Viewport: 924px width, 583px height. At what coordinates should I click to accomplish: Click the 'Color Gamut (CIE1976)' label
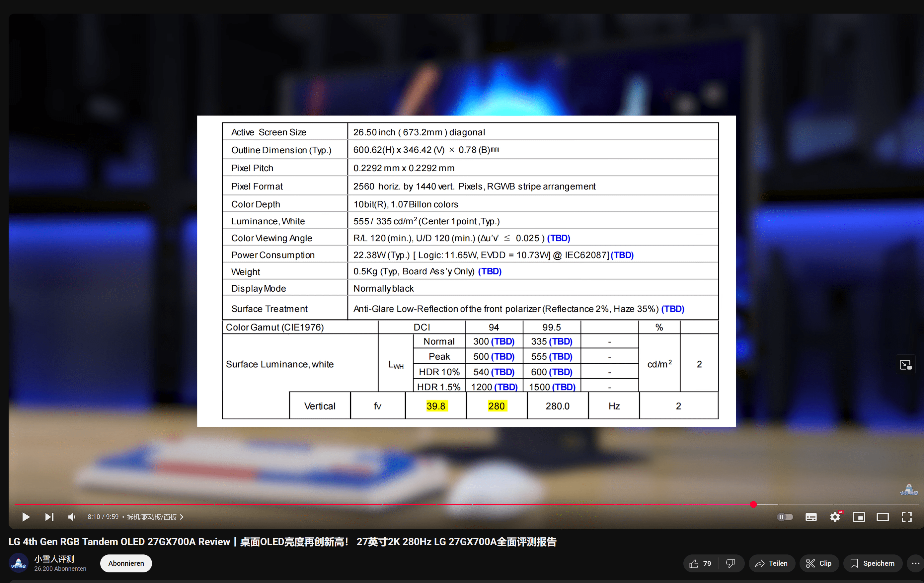(275, 327)
